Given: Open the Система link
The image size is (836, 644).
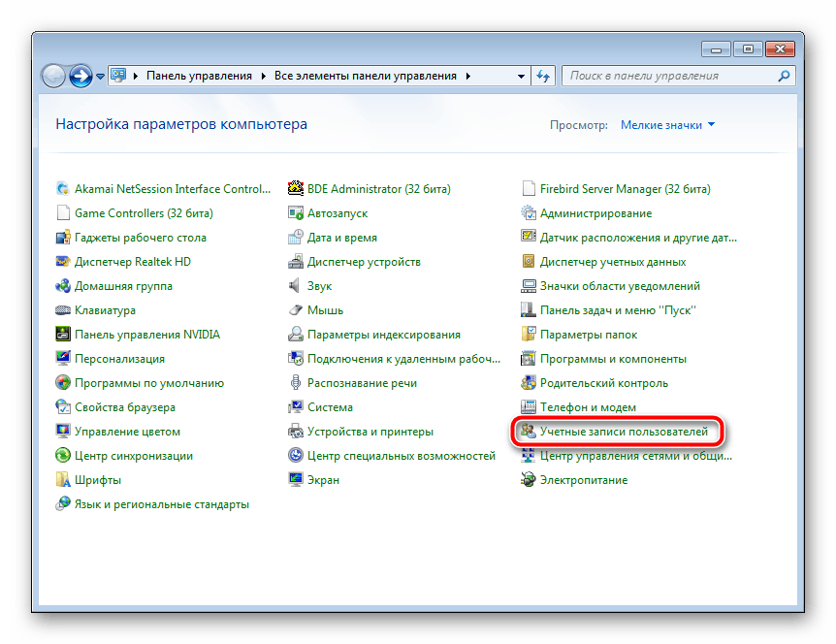Looking at the screenshot, I should click(330, 407).
